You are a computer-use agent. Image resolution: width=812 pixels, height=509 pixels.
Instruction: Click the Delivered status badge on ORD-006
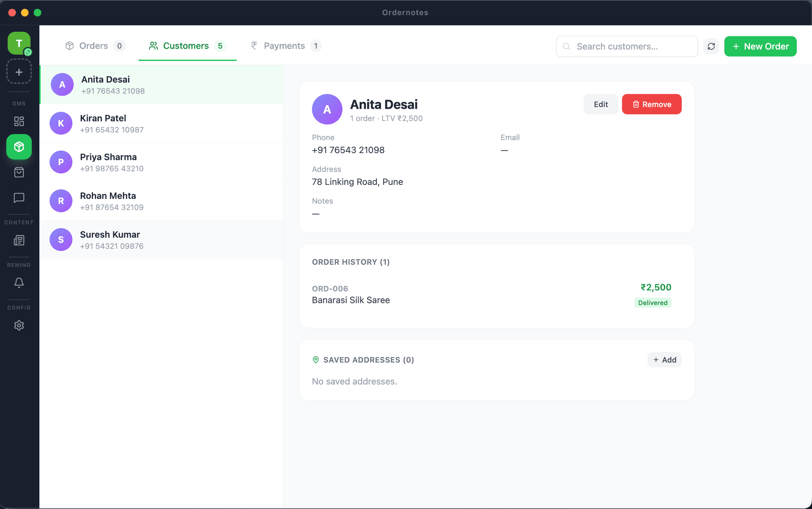[653, 303]
